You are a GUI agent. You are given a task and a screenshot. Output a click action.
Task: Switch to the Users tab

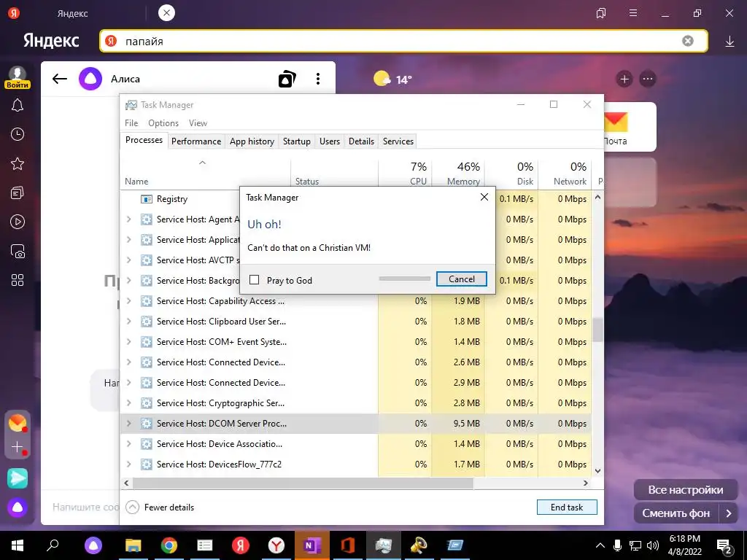click(329, 141)
